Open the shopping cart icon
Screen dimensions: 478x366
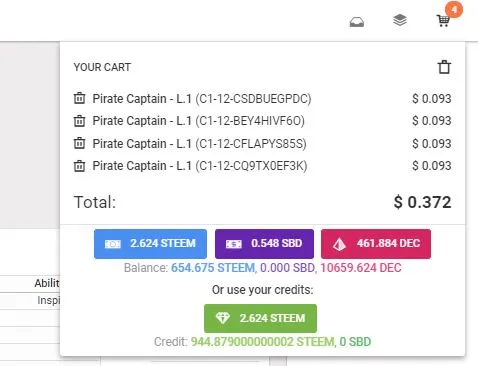pos(443,21)
